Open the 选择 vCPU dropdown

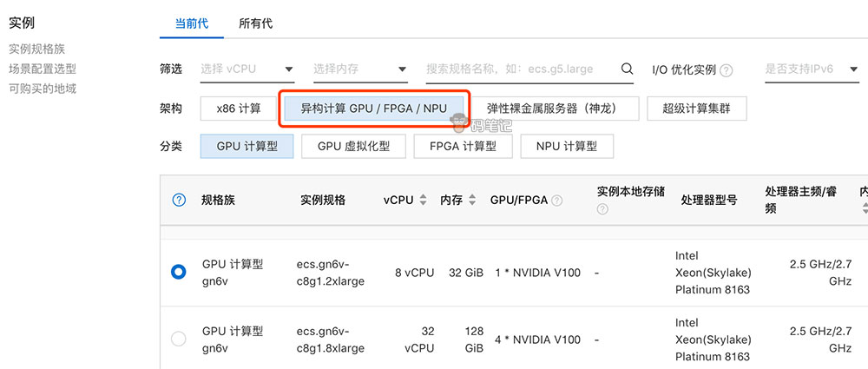[x=247, y=69]
